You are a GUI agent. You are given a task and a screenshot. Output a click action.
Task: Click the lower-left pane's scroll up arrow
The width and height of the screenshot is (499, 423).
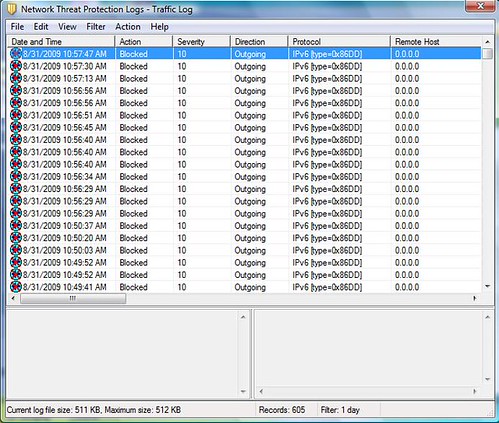[243, 317]
